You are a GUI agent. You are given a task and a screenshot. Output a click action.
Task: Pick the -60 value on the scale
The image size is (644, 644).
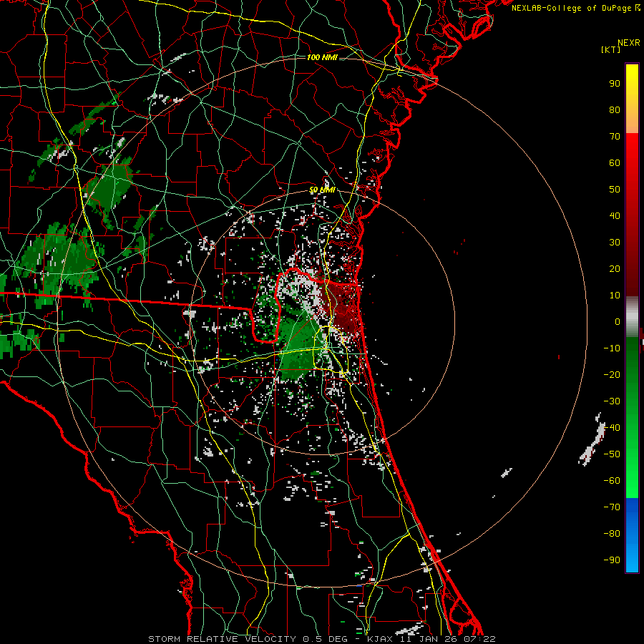pyautogui.click(x=612, y=481)
